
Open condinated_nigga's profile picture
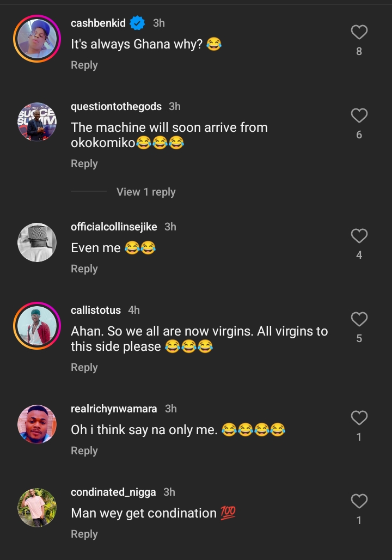tap(36, 507)
